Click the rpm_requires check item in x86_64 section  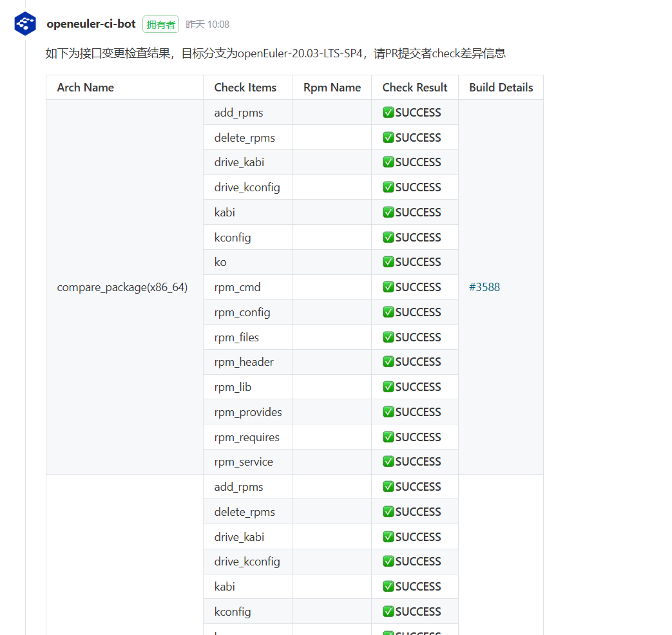tap(247, 437)
